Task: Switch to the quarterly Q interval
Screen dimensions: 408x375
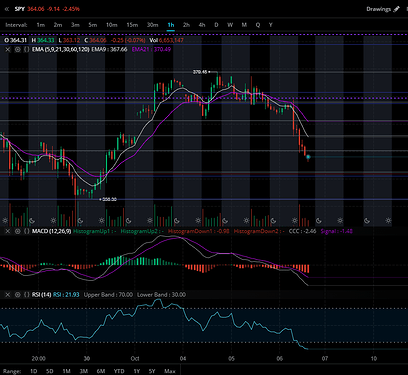Action: 258,25
